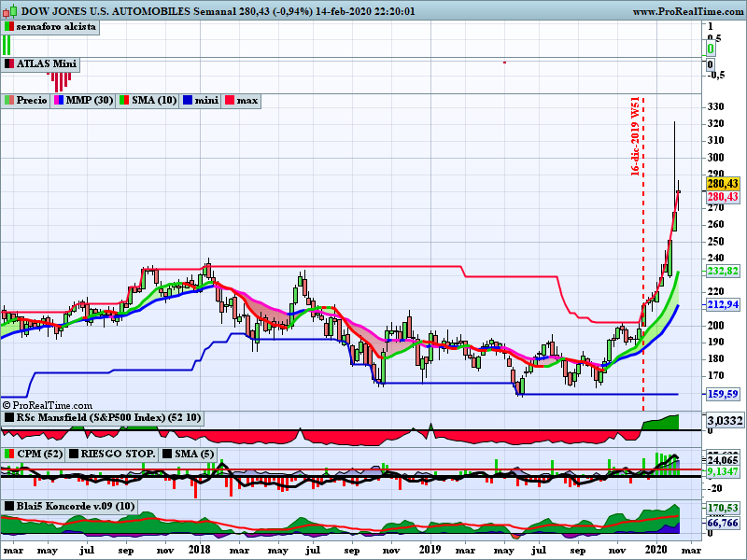The height and width of the screenshot is (560, 747).
Task: Click the dark red icon beside ATLAS Mini
Action: (9, 63)
